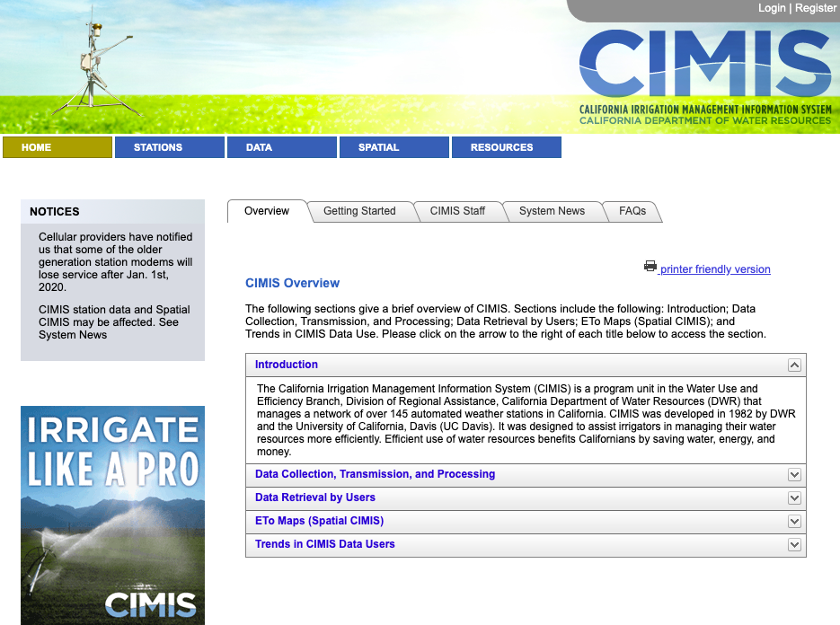Click the printer icon
This screenshot has height=625, width=840.
[650, 266]
